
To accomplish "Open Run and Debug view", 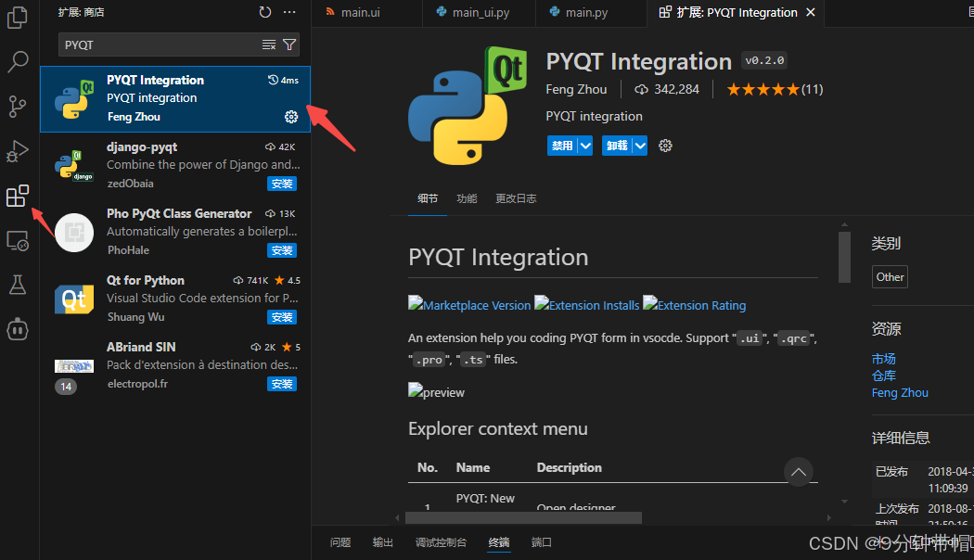I will click(18, 151).
